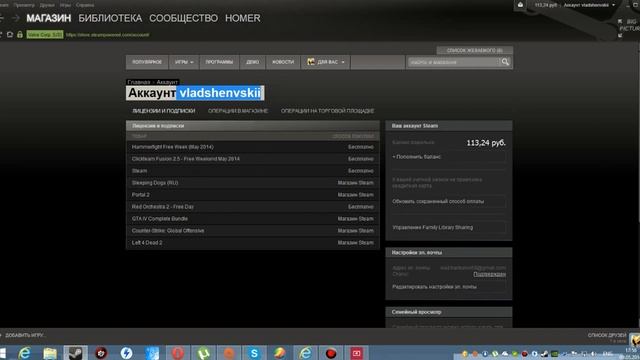Open the МАГАЗИН main tab
The image size is (640, 360).
point(49,18)
